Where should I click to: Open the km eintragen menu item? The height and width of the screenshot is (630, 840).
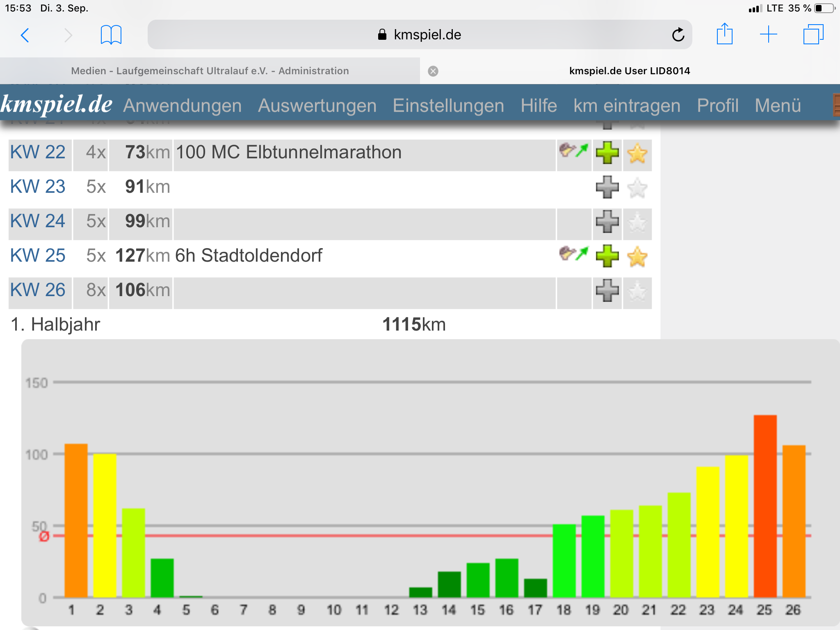627,105
